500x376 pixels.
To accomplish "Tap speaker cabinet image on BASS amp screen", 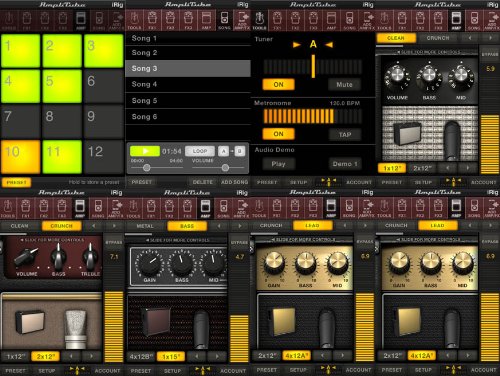I will (157, 321).
